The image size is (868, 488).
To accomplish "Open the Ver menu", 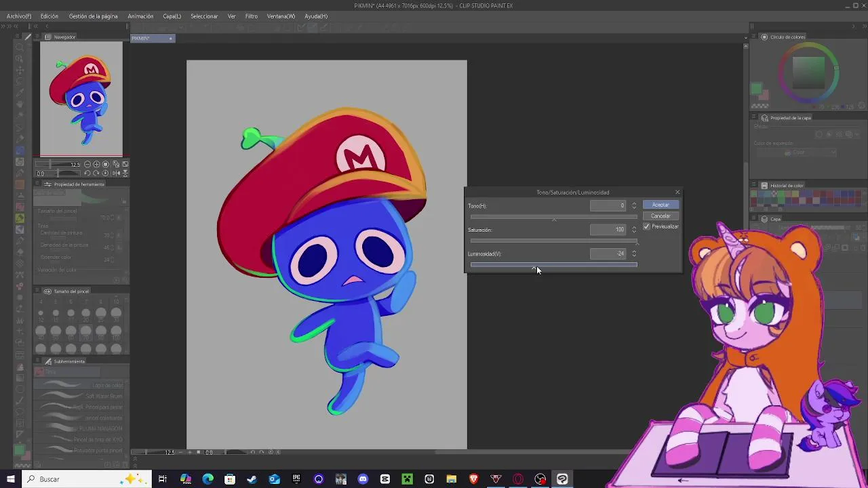I will 232,16.
